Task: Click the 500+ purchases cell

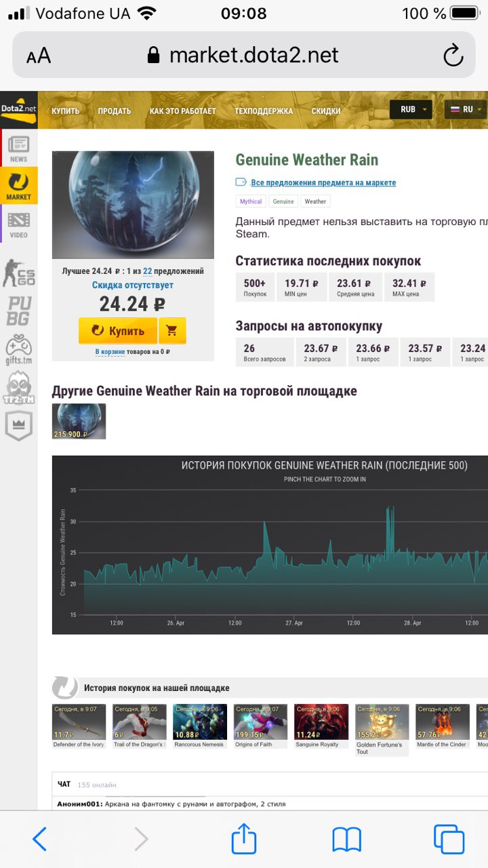Action: (x=256, y=287)
